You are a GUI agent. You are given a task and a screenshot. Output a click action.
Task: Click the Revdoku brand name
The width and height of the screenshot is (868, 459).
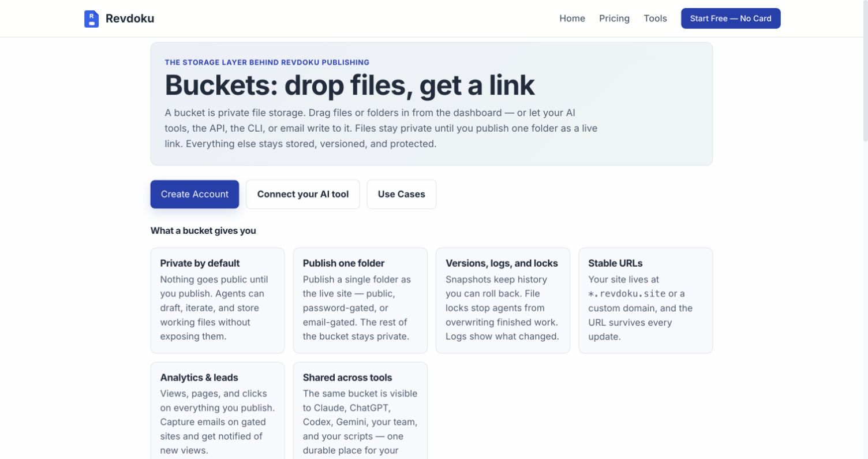click(130, 18)
